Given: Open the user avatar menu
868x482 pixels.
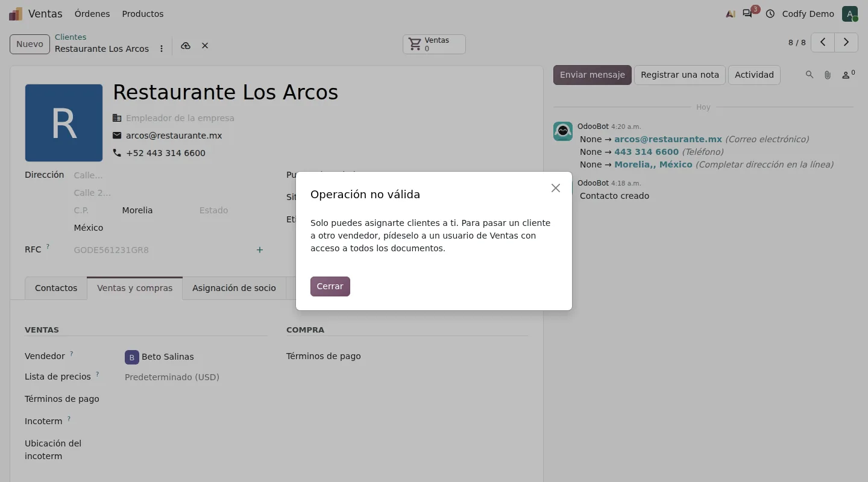Looking at the screenshot, I should 850,14.
